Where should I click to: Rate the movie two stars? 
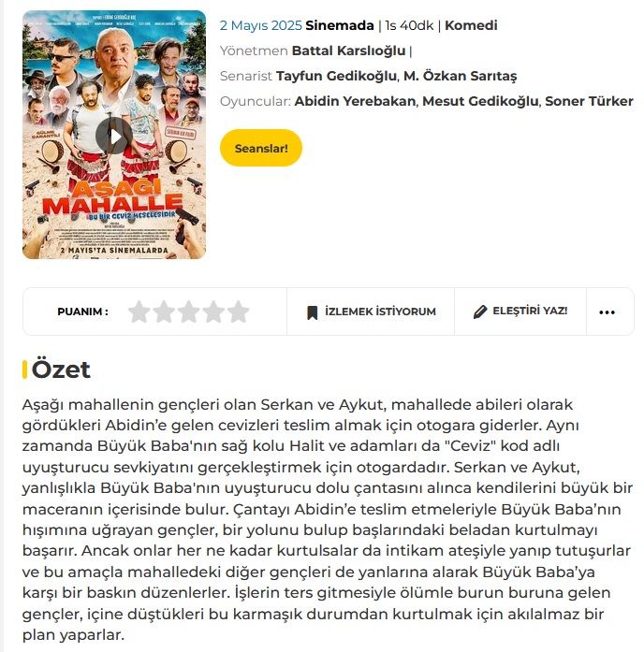point(164,312)
